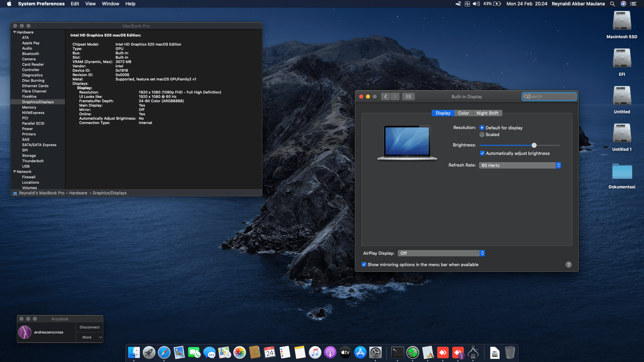644x362 pixels.
Task: Collapse the Hardware tree section
Action: pyautogui.click(x=14, y=32)
